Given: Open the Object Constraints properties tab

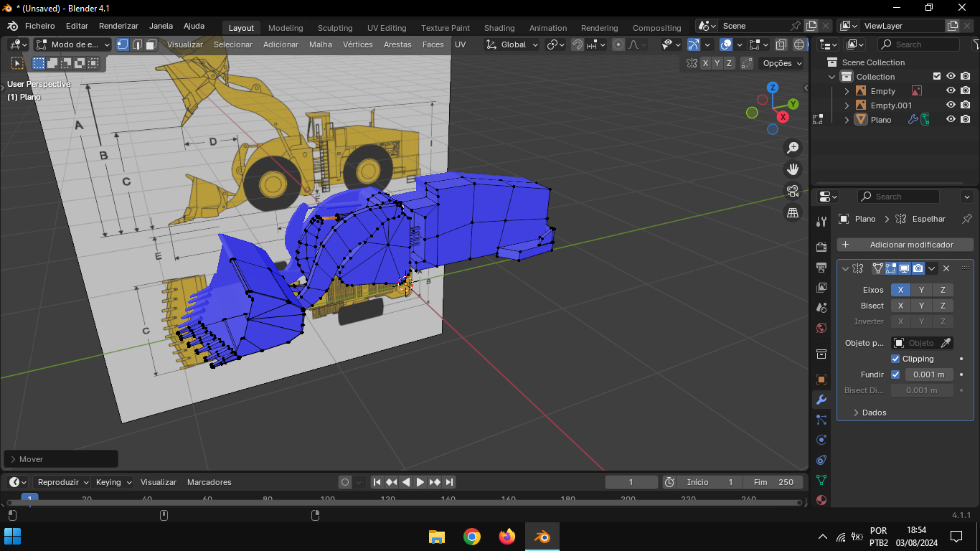Looking at the screenshot, I should point(821,460).
